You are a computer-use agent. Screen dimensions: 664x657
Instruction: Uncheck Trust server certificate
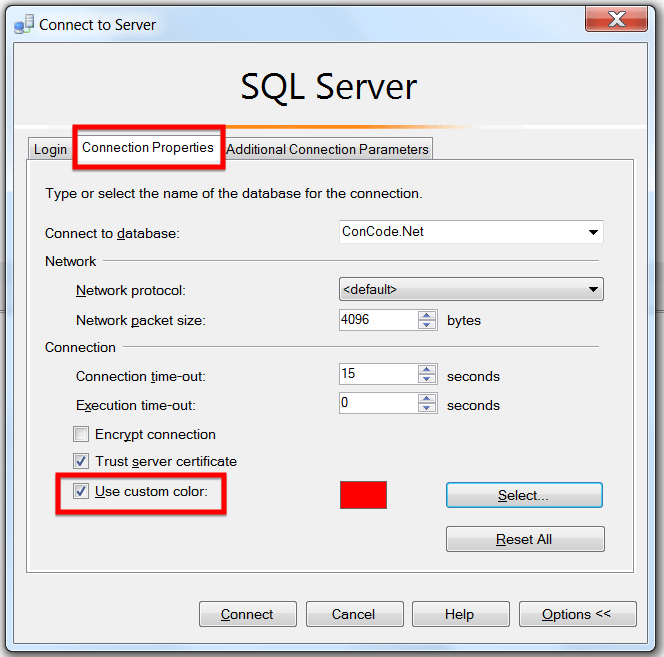[81, 461]
